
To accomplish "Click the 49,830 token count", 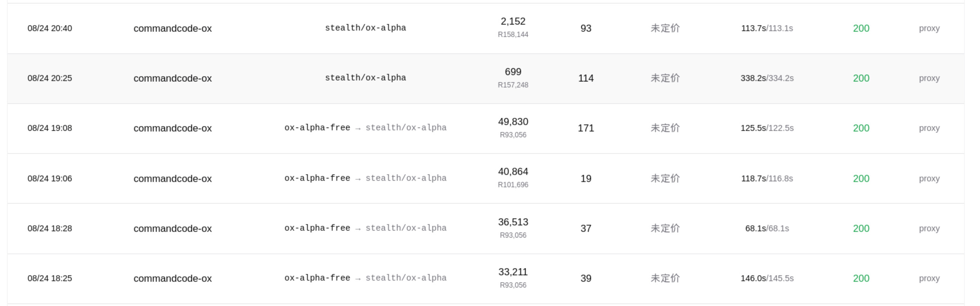I will 513,122.
